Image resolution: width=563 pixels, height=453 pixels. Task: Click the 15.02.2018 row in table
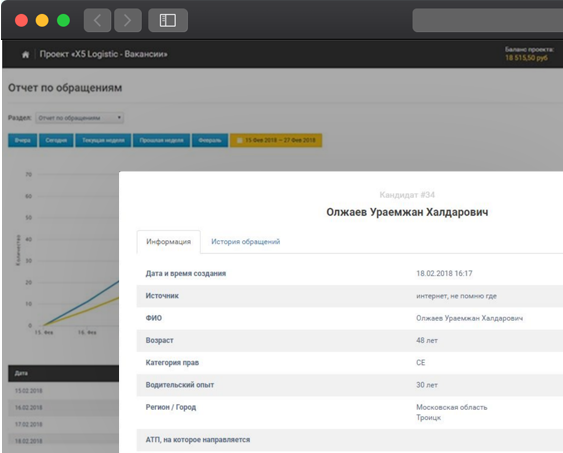64,391
